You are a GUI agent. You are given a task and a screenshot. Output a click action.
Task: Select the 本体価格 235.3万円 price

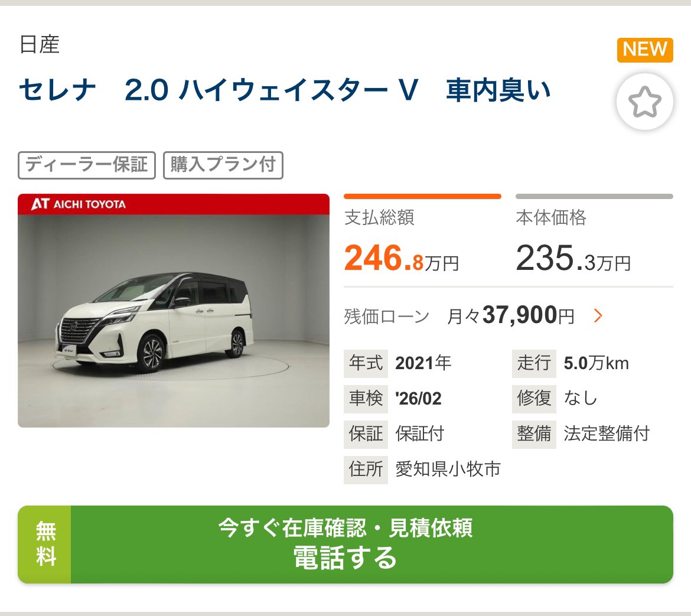(x=573, y=258)
